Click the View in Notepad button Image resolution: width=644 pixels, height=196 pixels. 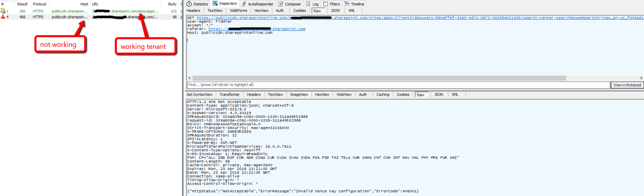627,85
